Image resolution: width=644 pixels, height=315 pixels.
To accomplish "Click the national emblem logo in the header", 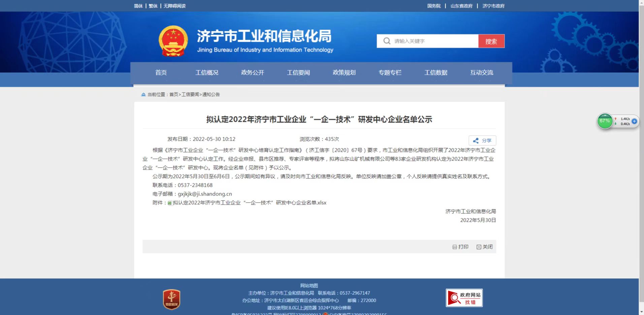I will [x=172, y=41].
